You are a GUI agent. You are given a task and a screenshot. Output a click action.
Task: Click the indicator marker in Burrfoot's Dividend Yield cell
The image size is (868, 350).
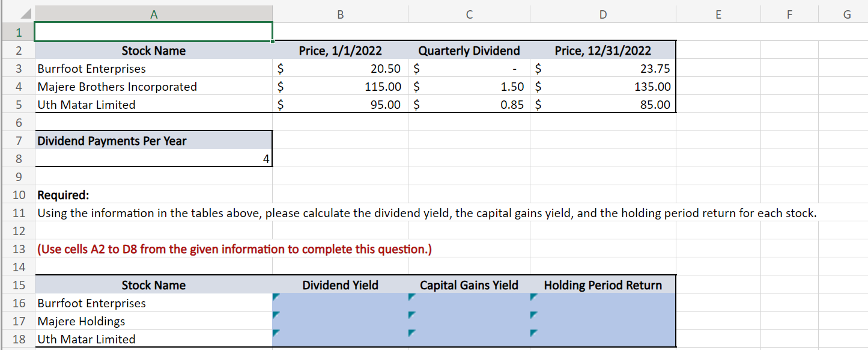coord(276,298)
